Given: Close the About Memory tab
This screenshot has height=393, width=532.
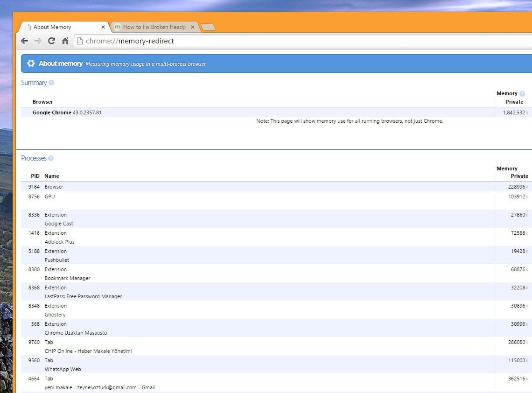Looking at the screenshot, I should tap(103, 27).
